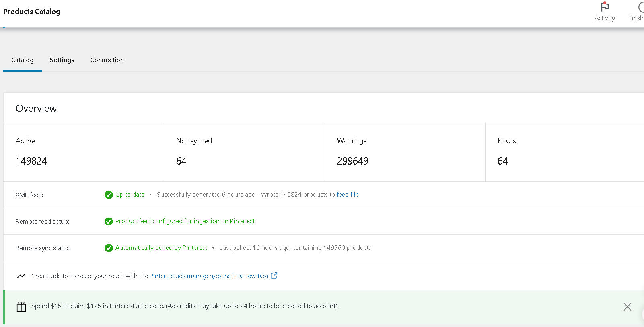The height and width of the screenshot is (327, 644).
Task: Dismiss the ad credits banner
Action: pos(627,307)
